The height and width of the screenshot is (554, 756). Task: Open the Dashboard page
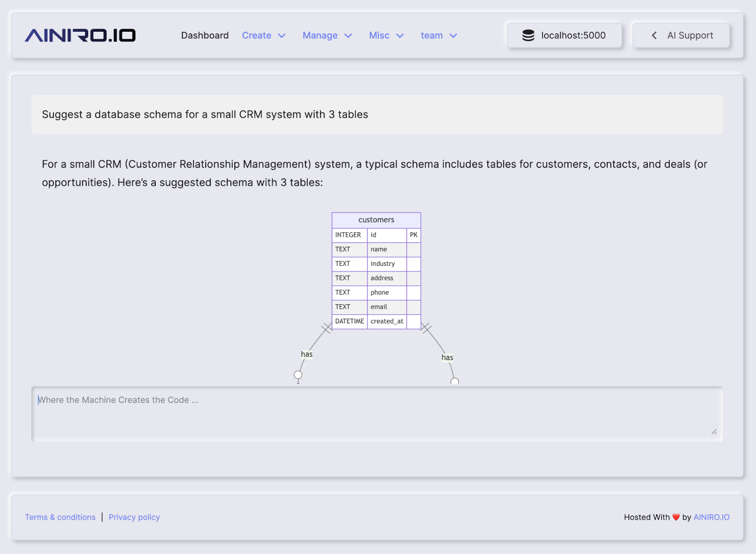205,35
